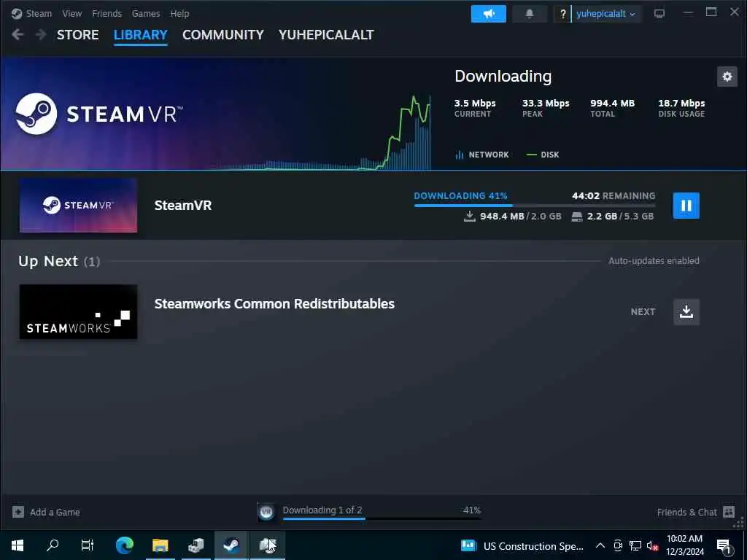Open the YUHEPICALALT profile tab

(x=326, y=35)
